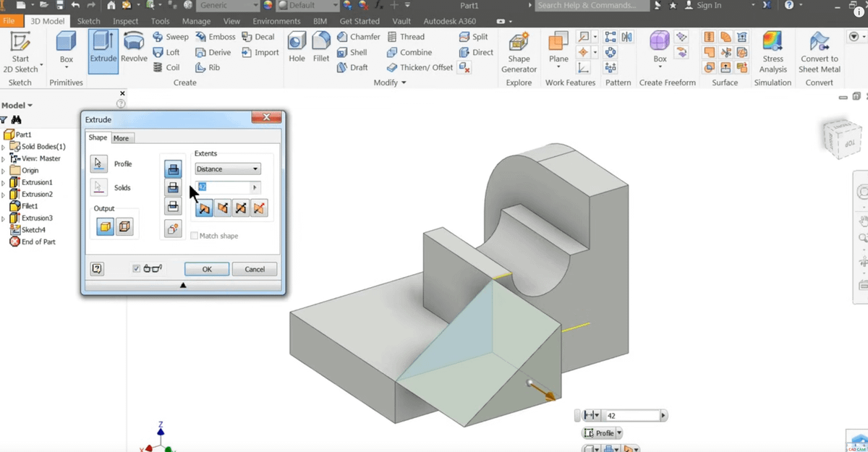Image resolution: width=868 pixels, height=452 pixels.
Task: Launch Stress Analysis
Action: pyautogui.click(x=773, y=51)
